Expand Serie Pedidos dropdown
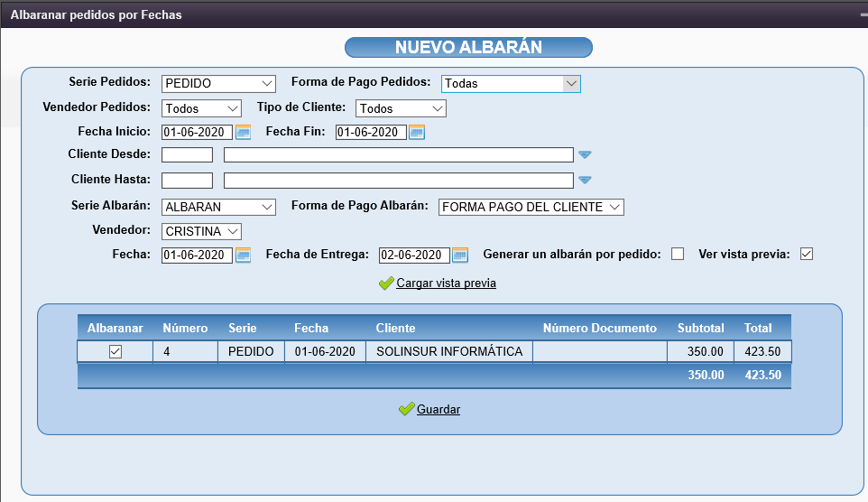Image resolution: width=868 pixels, height=502 pixels. point(219,84)
